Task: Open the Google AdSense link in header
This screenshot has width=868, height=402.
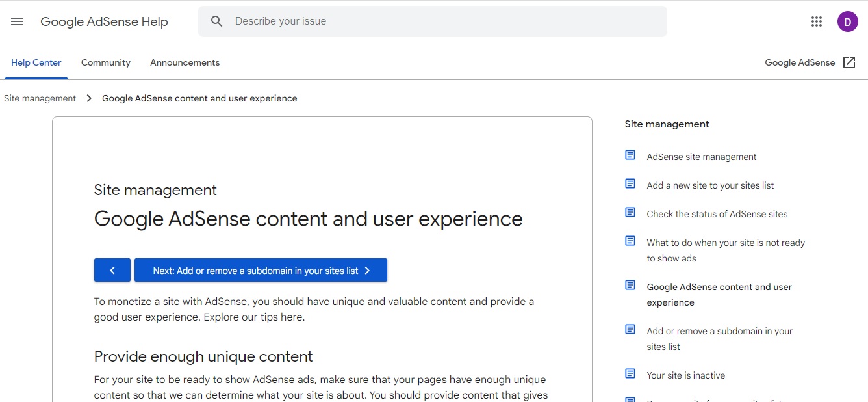Action: point(800,63)
